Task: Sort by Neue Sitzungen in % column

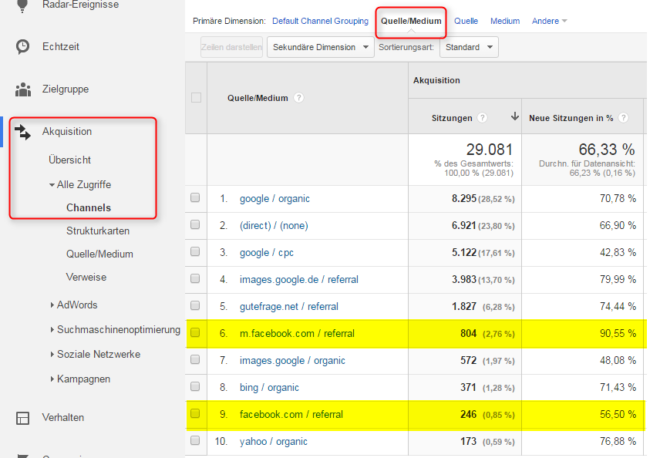Action: 571,118
